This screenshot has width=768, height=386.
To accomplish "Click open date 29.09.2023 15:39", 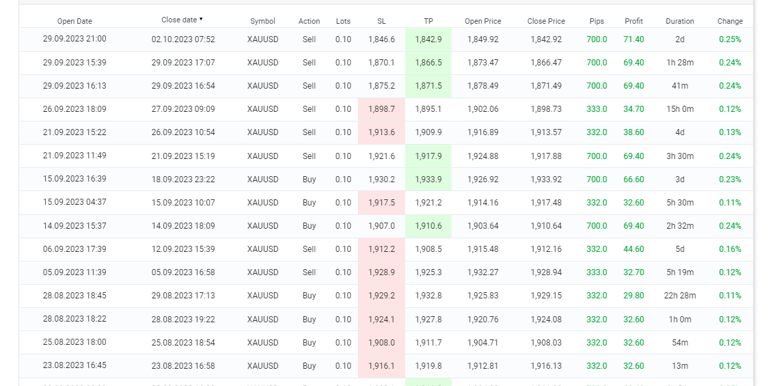I will pos(74,62).
